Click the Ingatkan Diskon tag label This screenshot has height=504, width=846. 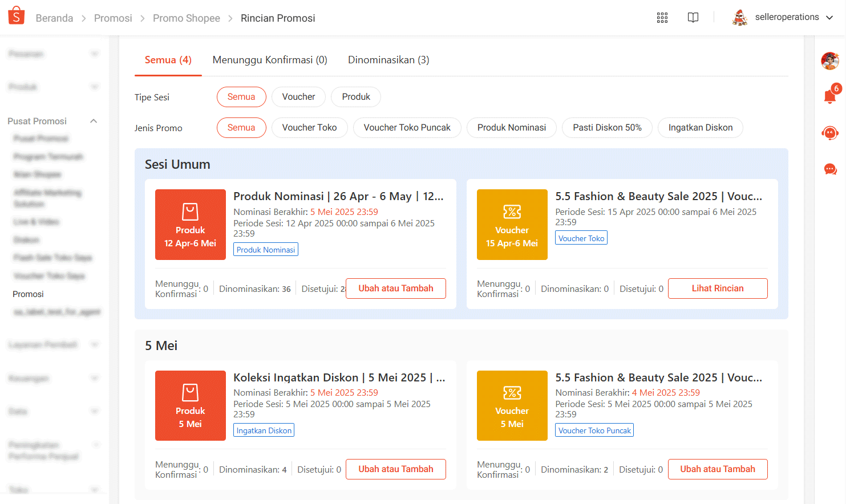coord(264,430)
